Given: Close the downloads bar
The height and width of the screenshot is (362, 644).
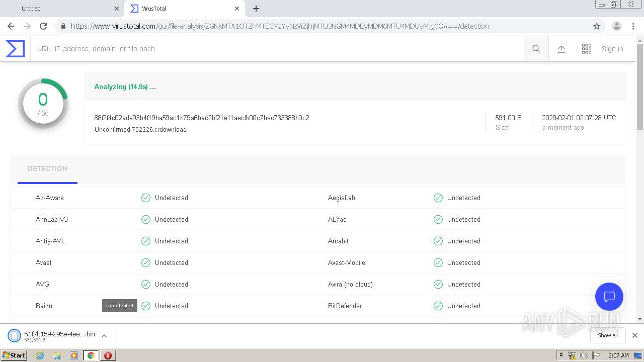Looking at the screenshot, I should (635, 335).
